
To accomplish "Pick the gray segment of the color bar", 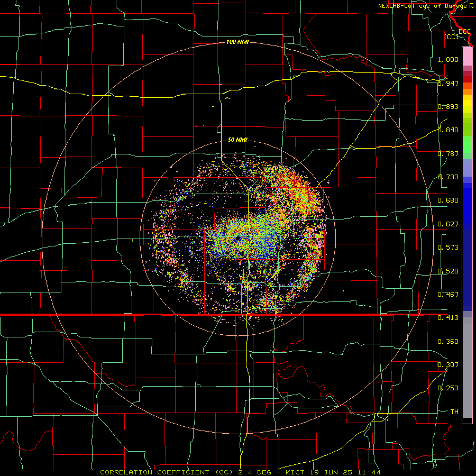I will tap(467, 368).
